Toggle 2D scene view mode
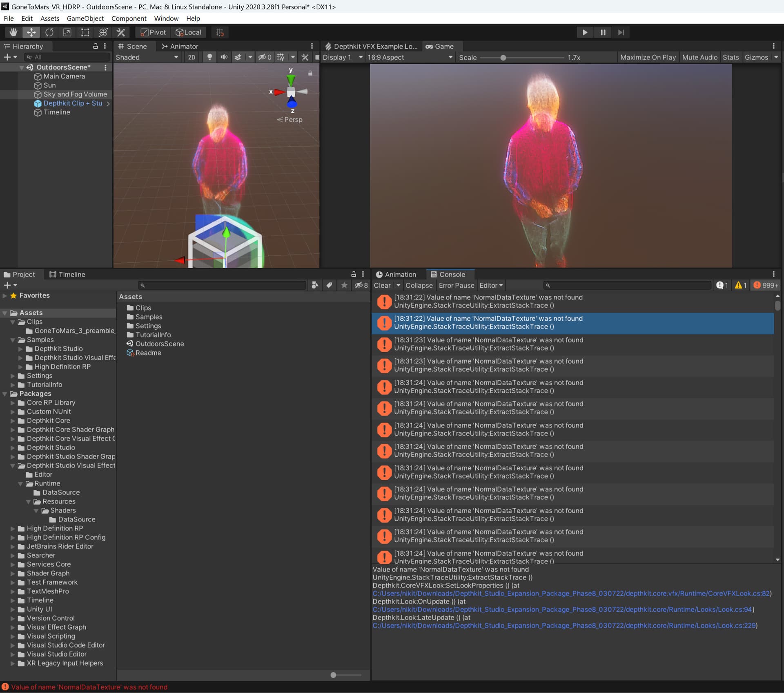The image size is (784, 693). [x=192, y=57]
